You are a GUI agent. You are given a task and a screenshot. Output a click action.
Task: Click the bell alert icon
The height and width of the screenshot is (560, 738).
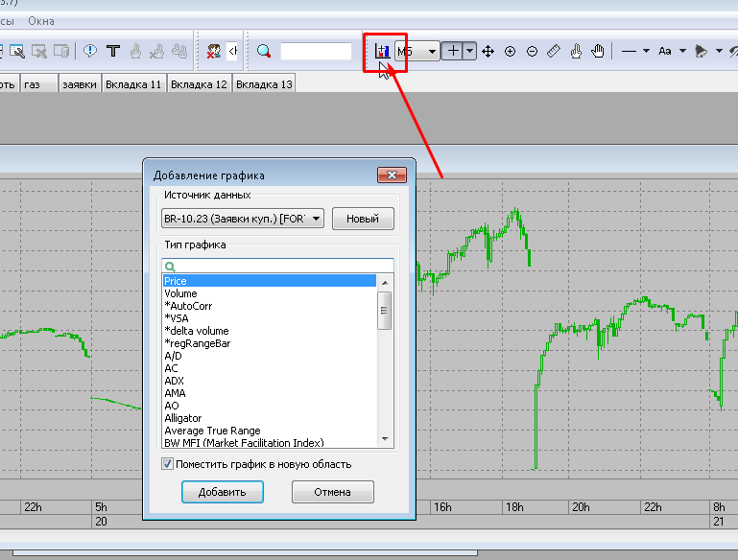701,51
